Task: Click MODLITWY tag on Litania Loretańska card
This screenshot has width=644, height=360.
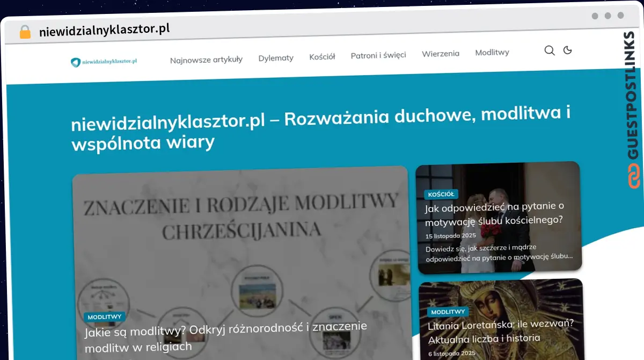Action: 448,312
